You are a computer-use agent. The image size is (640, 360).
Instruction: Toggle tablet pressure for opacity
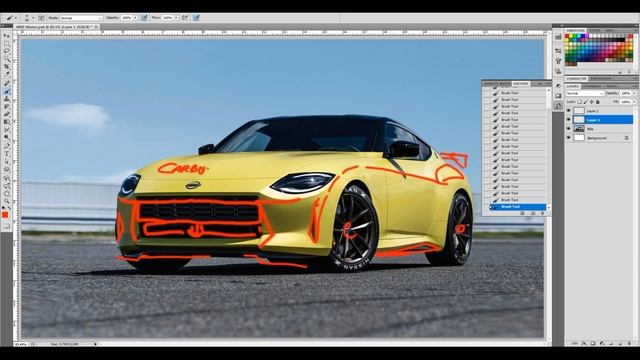144,18
